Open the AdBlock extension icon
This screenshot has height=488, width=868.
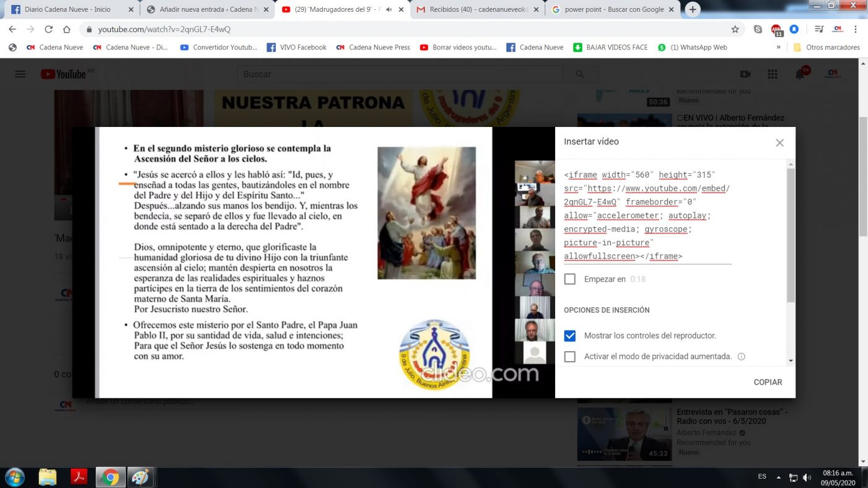(x=776, y=29)
